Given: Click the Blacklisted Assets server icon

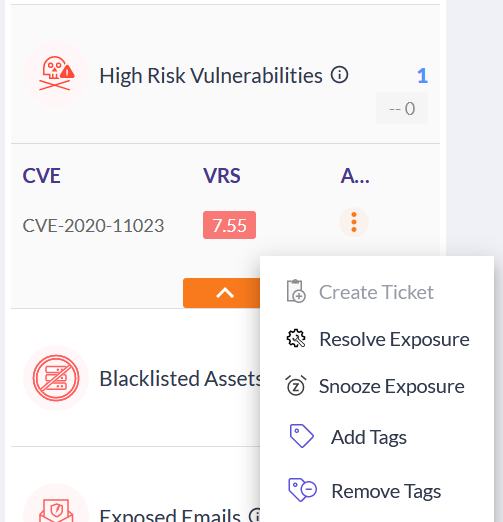Looking at the screenshot, I should 56,378.
